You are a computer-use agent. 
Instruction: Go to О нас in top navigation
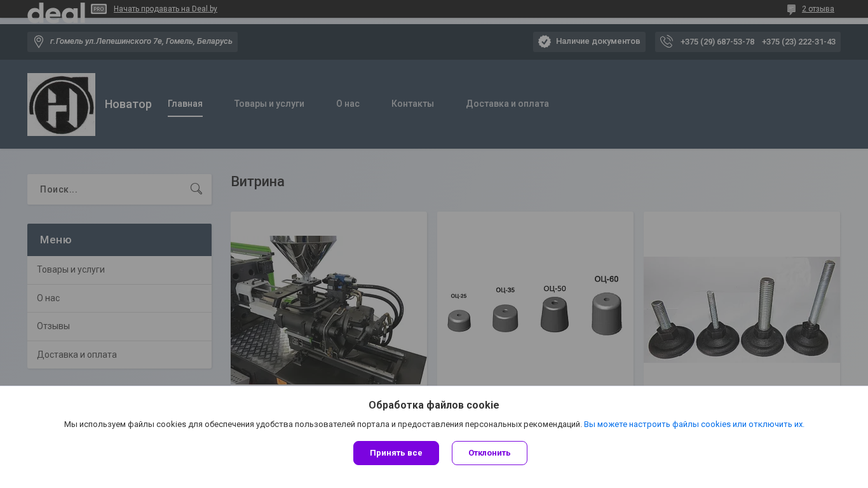click(x=348, y=104)
